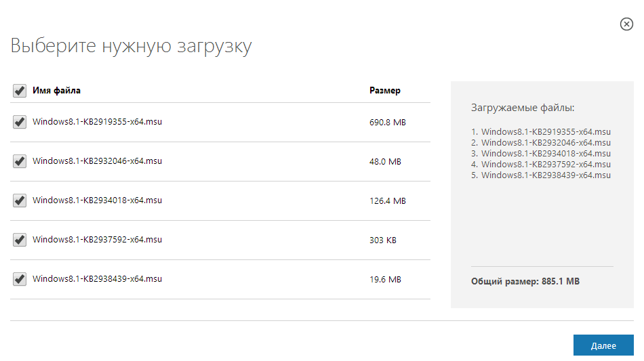Click the Размер column header

coord(385,90)
